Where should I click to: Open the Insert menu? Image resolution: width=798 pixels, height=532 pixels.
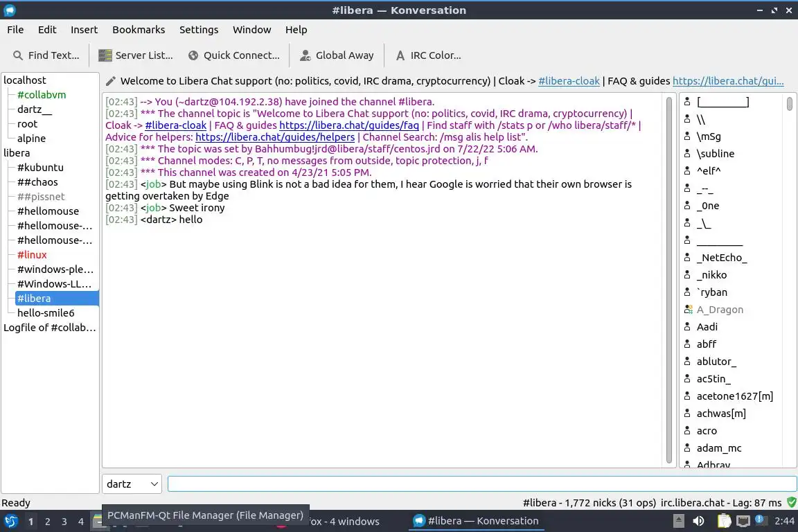click(x=84, y=30)
